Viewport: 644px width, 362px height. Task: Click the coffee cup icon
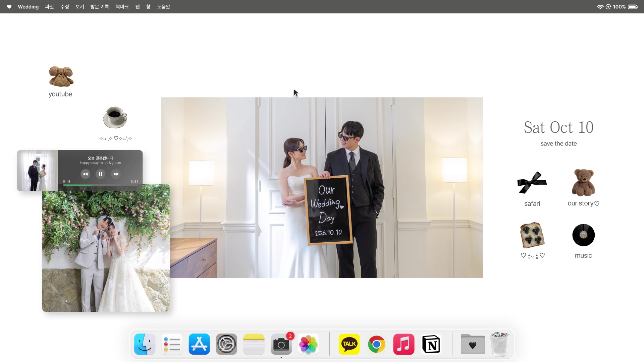pyautogui.click(x=115, y=117)
